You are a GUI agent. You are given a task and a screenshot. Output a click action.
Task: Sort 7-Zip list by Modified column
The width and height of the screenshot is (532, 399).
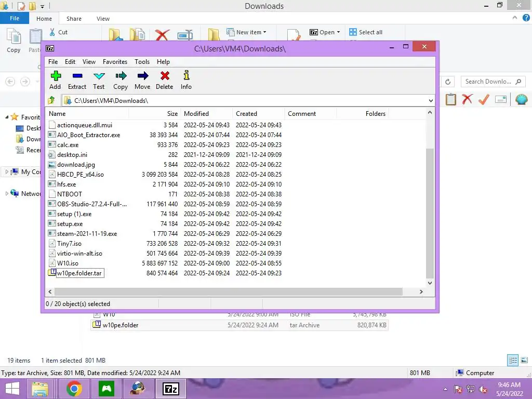206,114
